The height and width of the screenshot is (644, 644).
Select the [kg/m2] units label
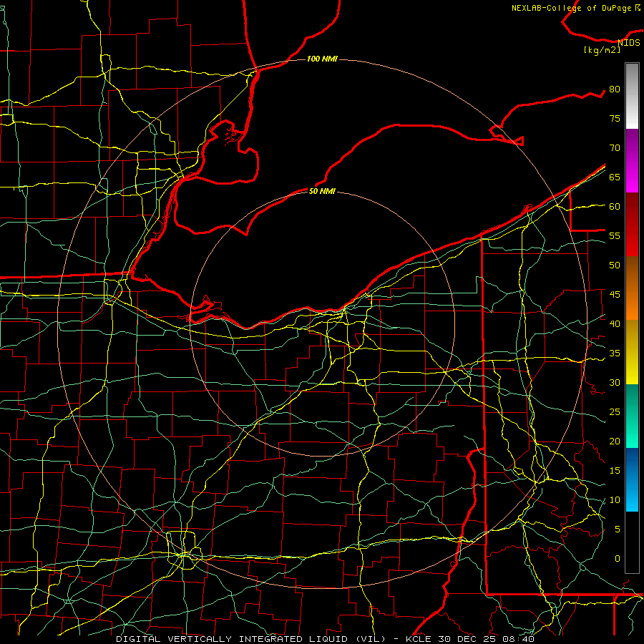pyautogui.click(x=602, y=50)
